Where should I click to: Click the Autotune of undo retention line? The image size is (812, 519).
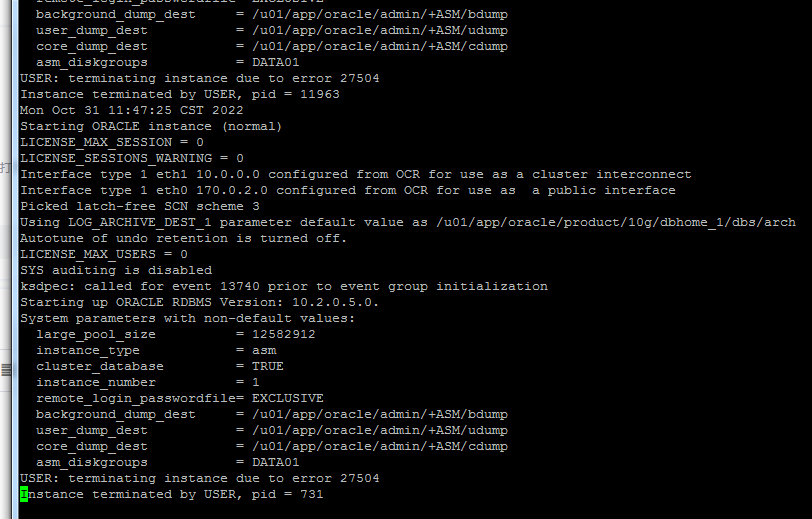pyautogui.click(x=183, y=238)
